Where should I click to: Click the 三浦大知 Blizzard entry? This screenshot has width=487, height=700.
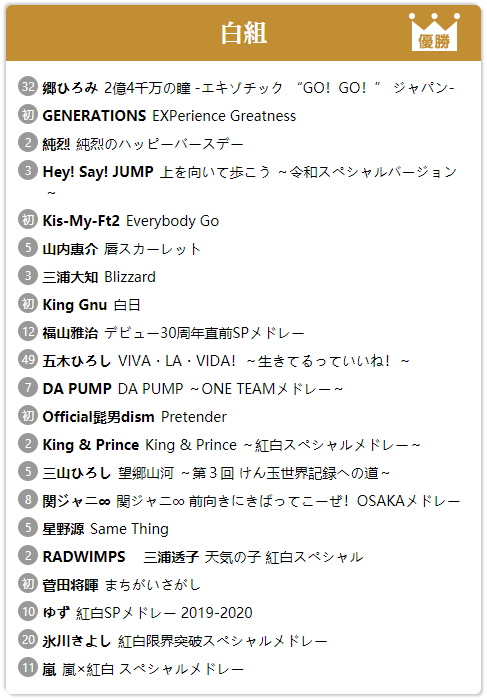pyautogui.click(x=99, y=277)
